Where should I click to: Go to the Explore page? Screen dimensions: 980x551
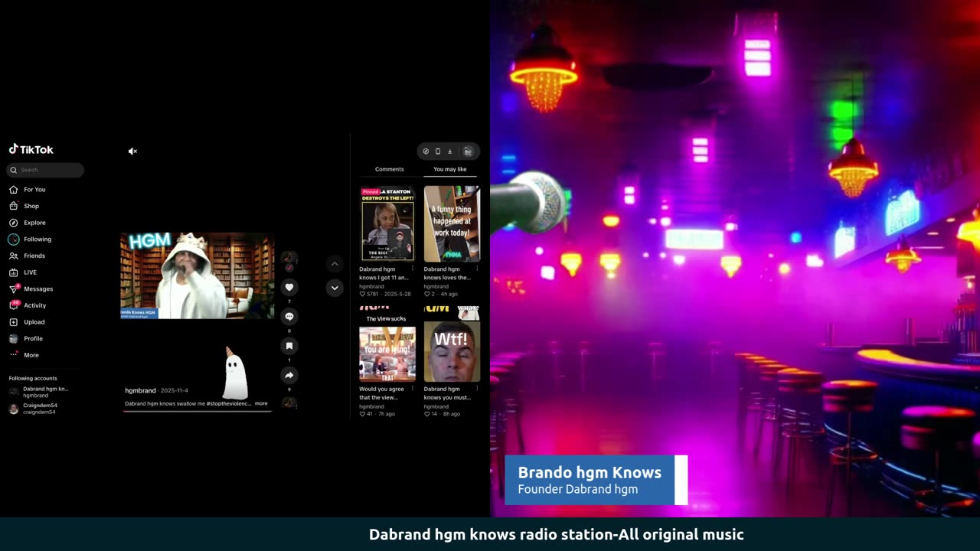coord(28,223)
